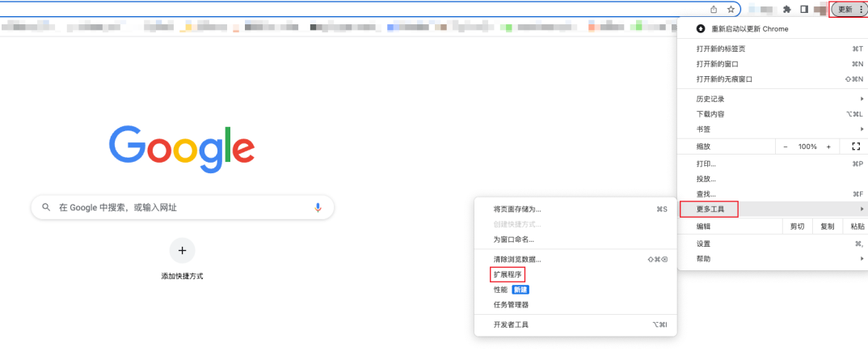This screenshot has height=352, width=868.
Task: Expand the 书签 submenu
Action: [x=772, y=129]
